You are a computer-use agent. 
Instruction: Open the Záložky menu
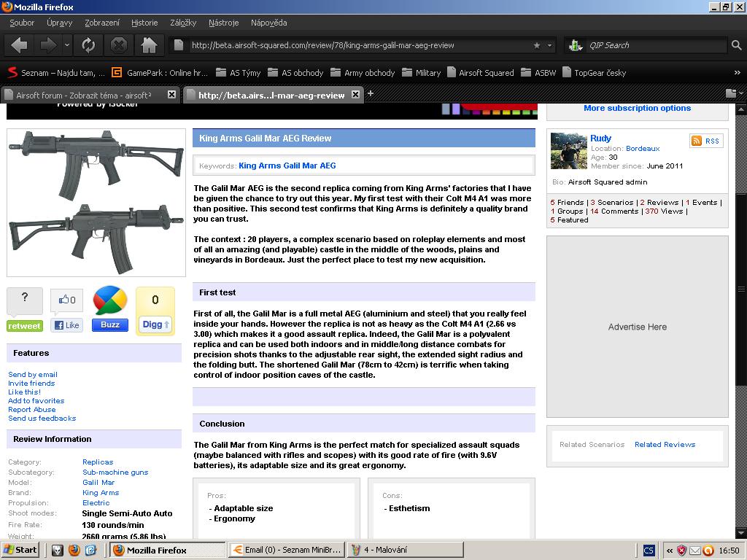(183, 23)
